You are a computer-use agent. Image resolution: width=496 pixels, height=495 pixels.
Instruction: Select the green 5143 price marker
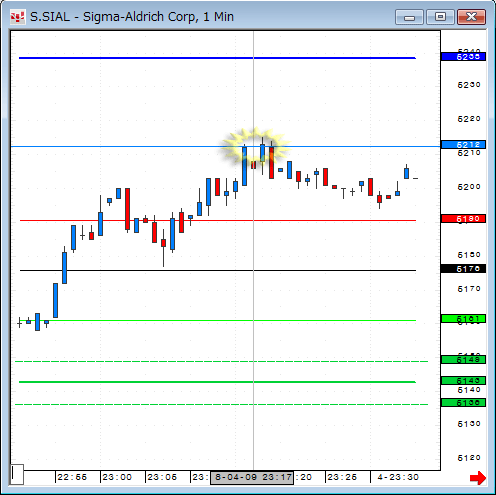point(463,381)
